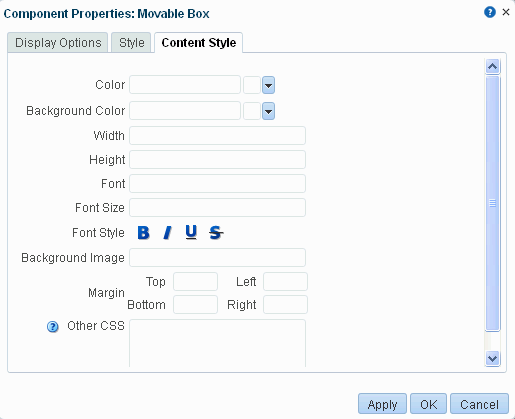The height and width of the screenshot is (419, 515).
Task: Switch to the Style tab
Action: 131,43
